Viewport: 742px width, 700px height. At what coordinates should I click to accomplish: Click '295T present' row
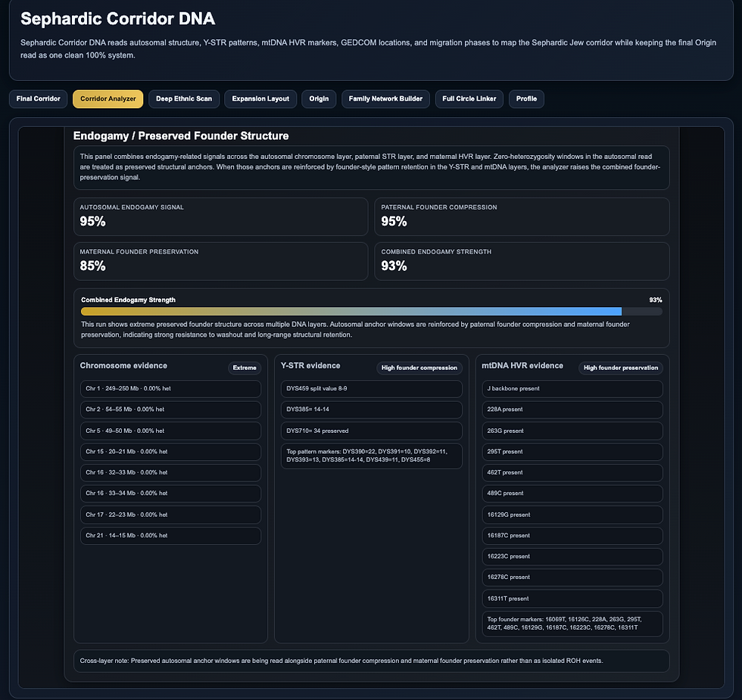(572, 452)
